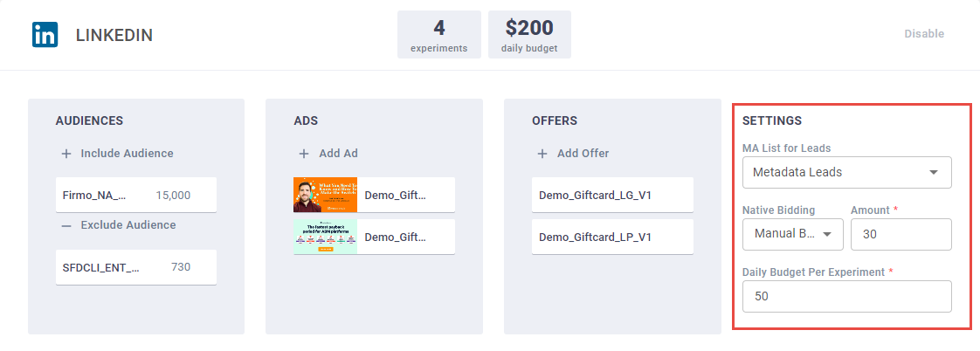Expand the Native Bidding dropdown
The image size is (980, 351).
click(x=792, y=234)
